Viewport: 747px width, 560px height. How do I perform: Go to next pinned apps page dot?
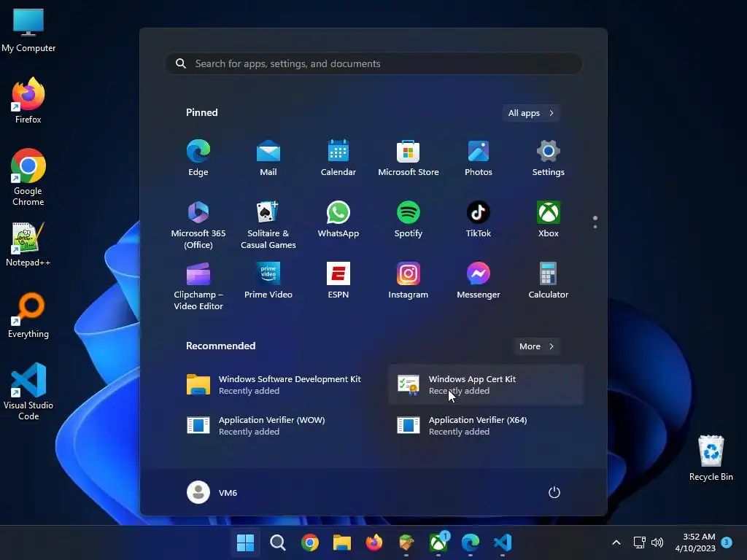[595, 227]
